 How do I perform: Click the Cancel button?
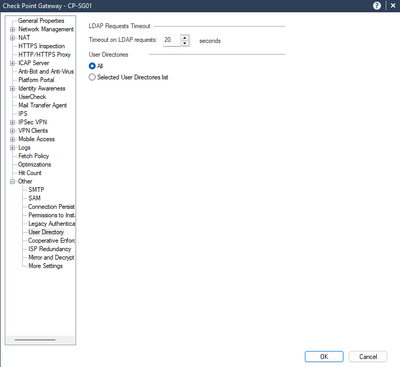[368, 357]
